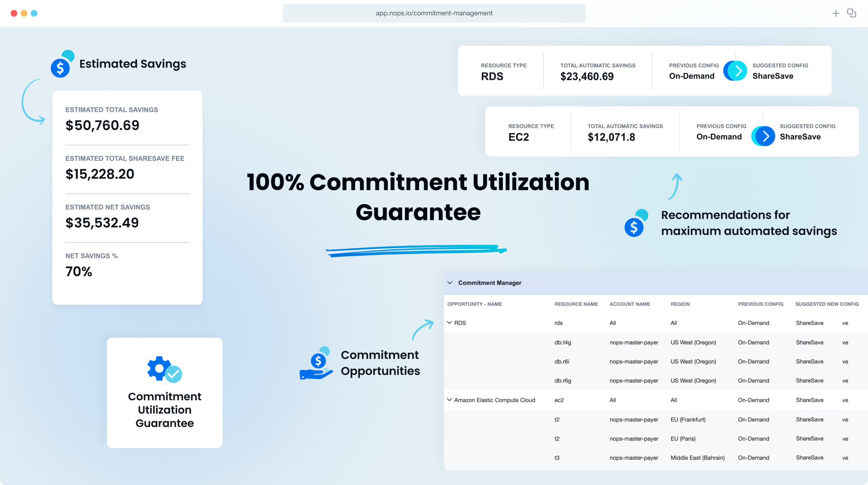
Task: Collapse the RDS opportunity group
Action: 449,322
